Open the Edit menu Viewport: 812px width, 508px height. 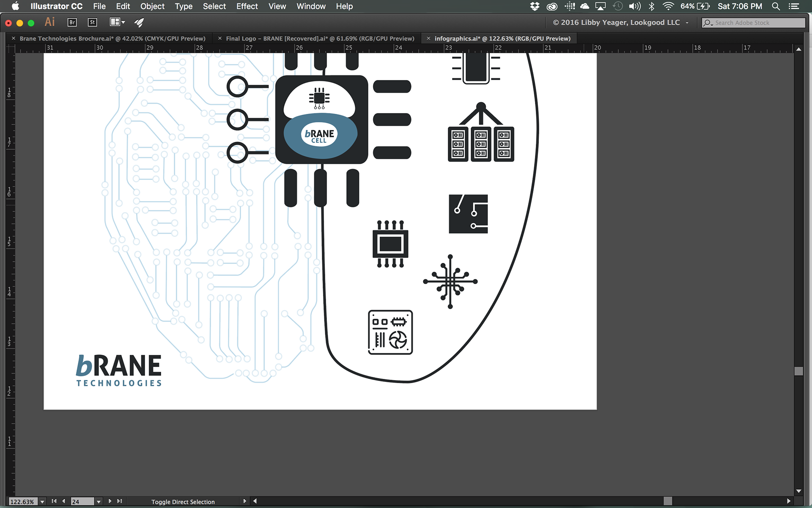click(123, 6)
